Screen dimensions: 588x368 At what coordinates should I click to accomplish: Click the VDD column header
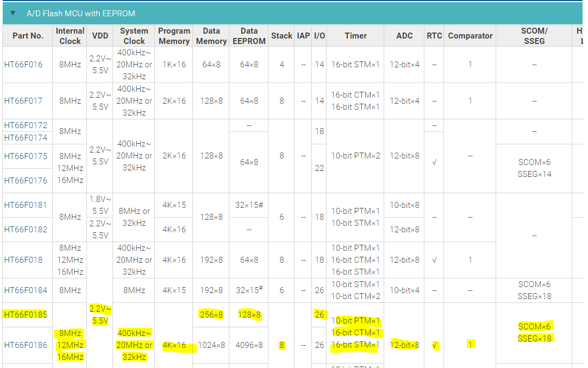(x=99, y=36)
